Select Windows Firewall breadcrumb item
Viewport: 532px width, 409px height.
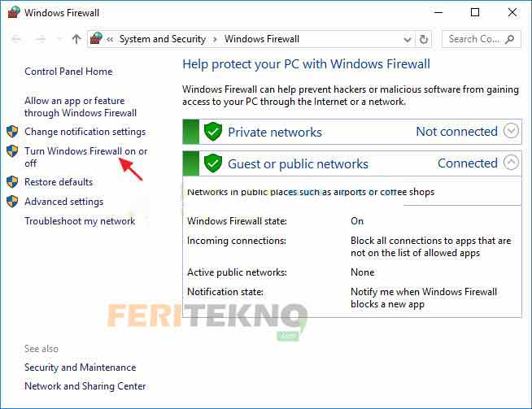click(262, 39)
